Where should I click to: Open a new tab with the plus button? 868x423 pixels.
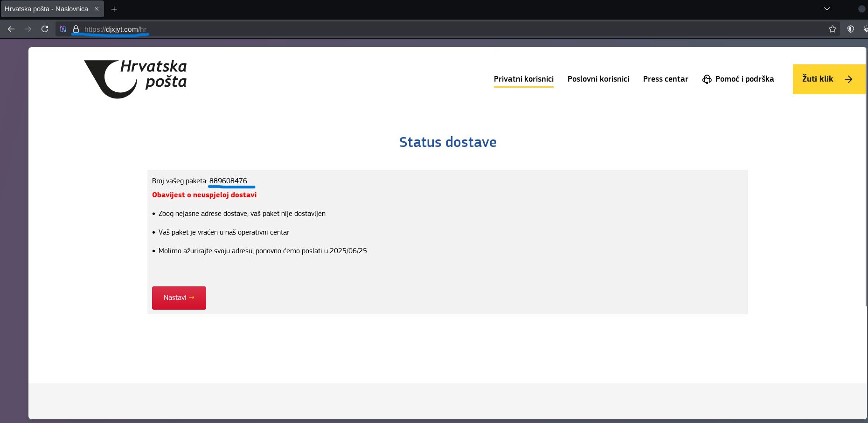pyautogui.click(x=114, y=9)
